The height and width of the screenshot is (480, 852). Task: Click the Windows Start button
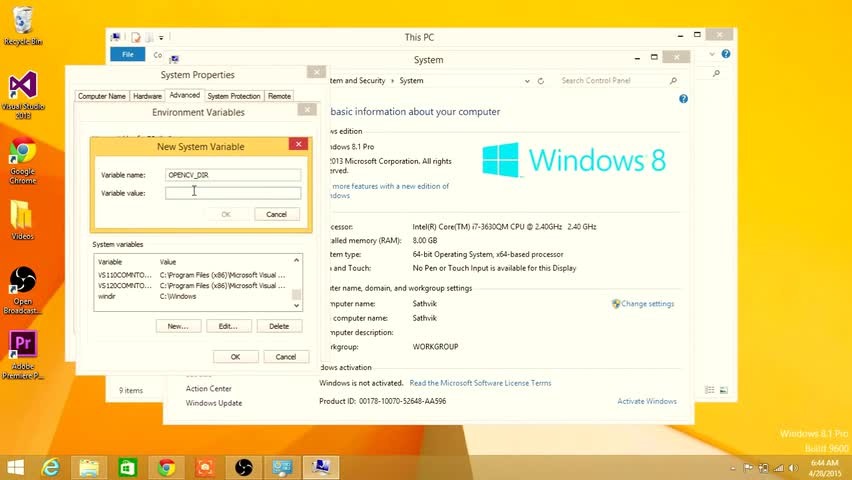point(16,467)
